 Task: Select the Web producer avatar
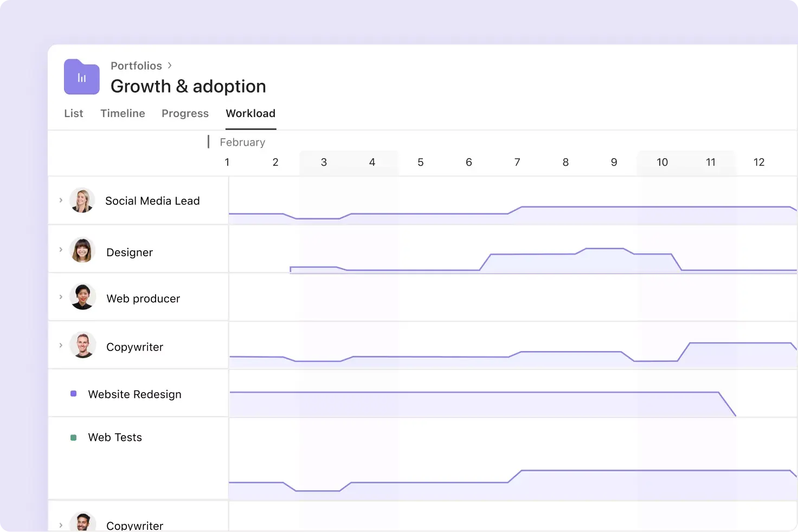[x=82, y=296]
